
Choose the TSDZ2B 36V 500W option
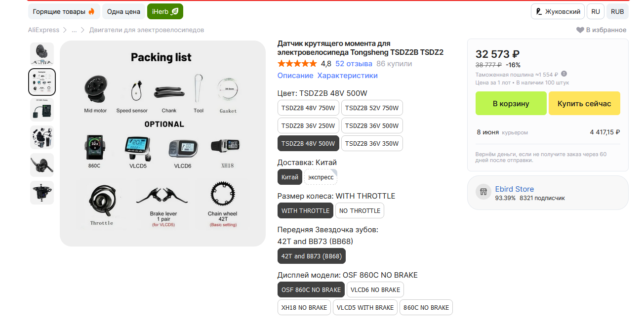pos(372,126)
